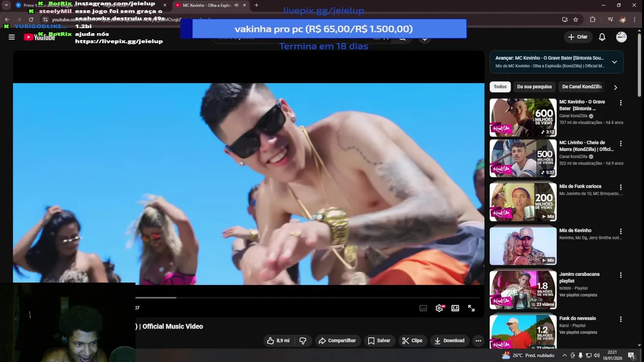Click the tab search dropdown arrow
The height and width of the screenshot is (362, 644).
point(7,5)
